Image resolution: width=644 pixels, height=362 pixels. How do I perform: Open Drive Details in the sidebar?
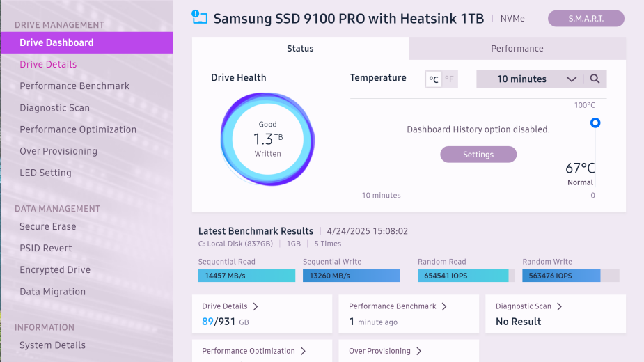(48, 65)
